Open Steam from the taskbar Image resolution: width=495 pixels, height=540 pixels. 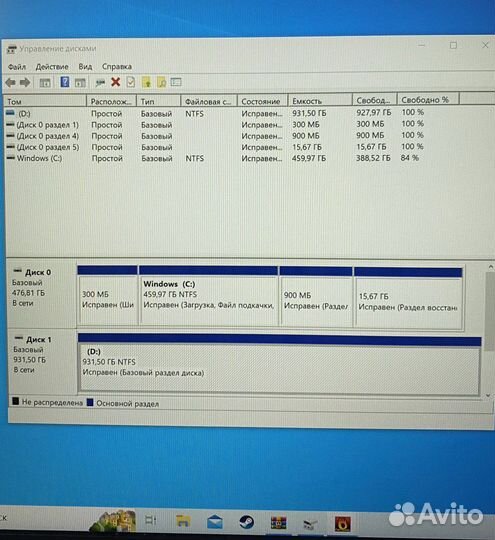coord(247,522)
